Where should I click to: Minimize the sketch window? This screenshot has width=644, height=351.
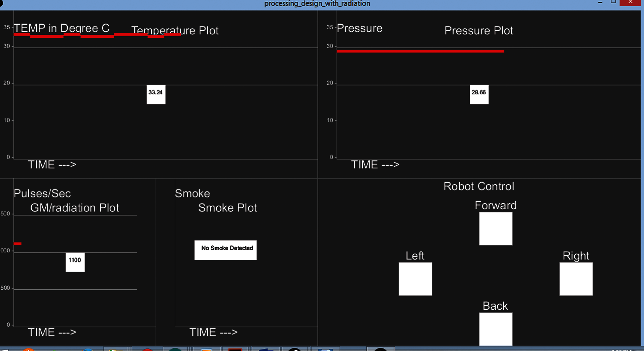point(600,2)
